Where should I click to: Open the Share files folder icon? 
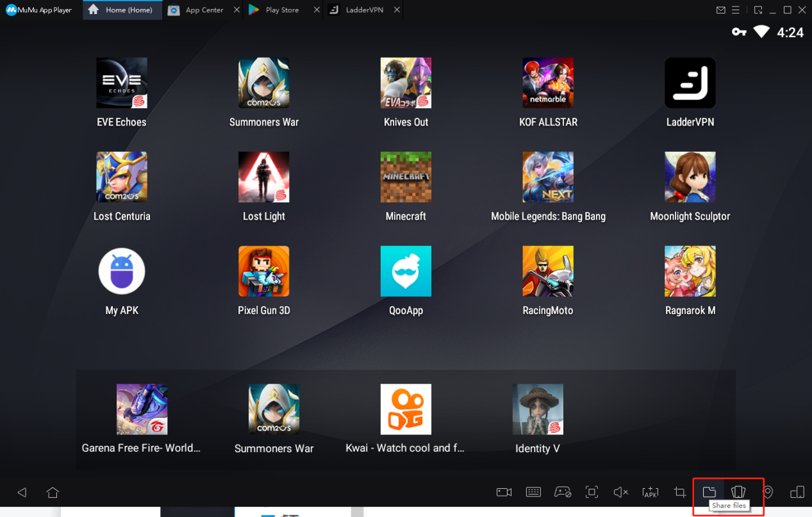pos(709,492)
